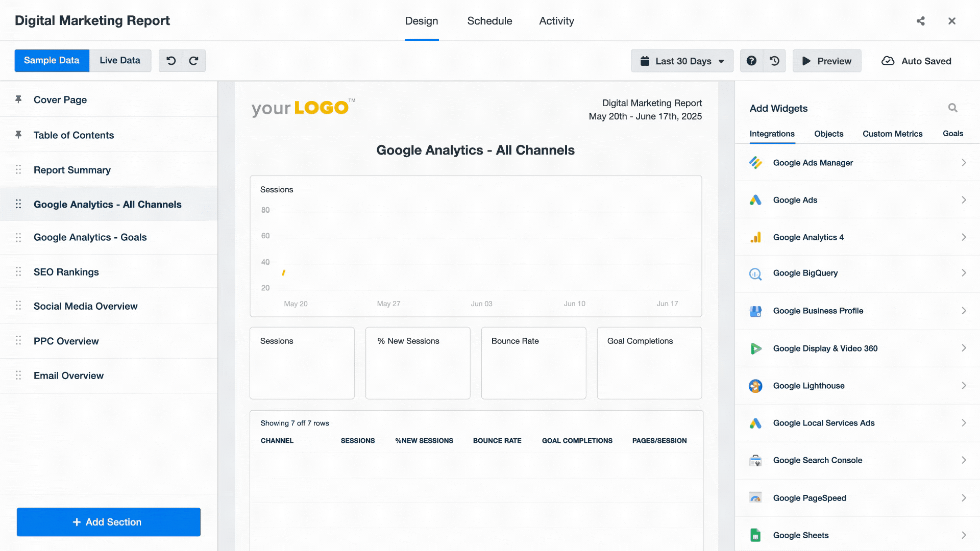Click the SEO Rankings drag handle

(18, 272)
